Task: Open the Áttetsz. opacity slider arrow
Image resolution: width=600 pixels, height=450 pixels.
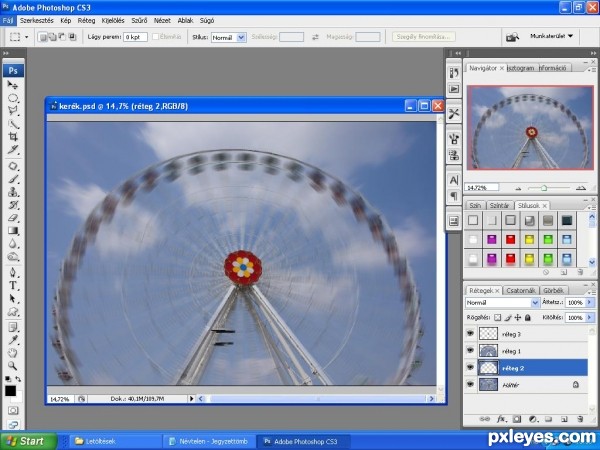Action: (590, 302)
